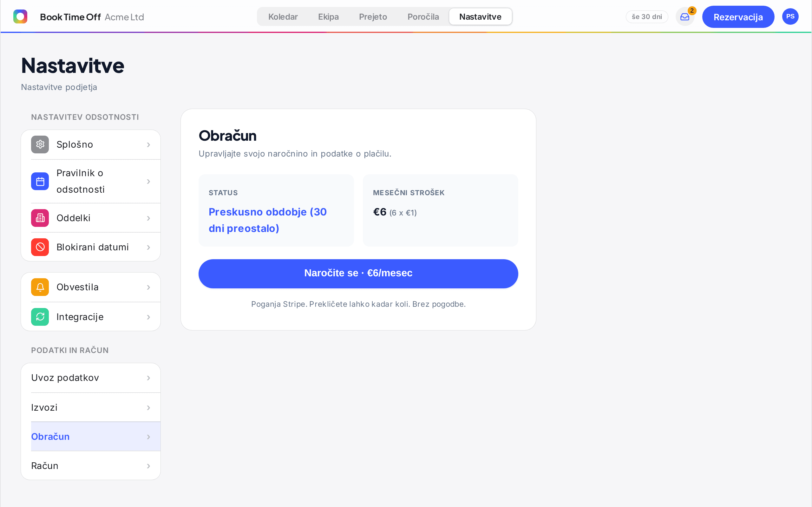
Task: Click the Rezervacija button
Action: point(738,17)
